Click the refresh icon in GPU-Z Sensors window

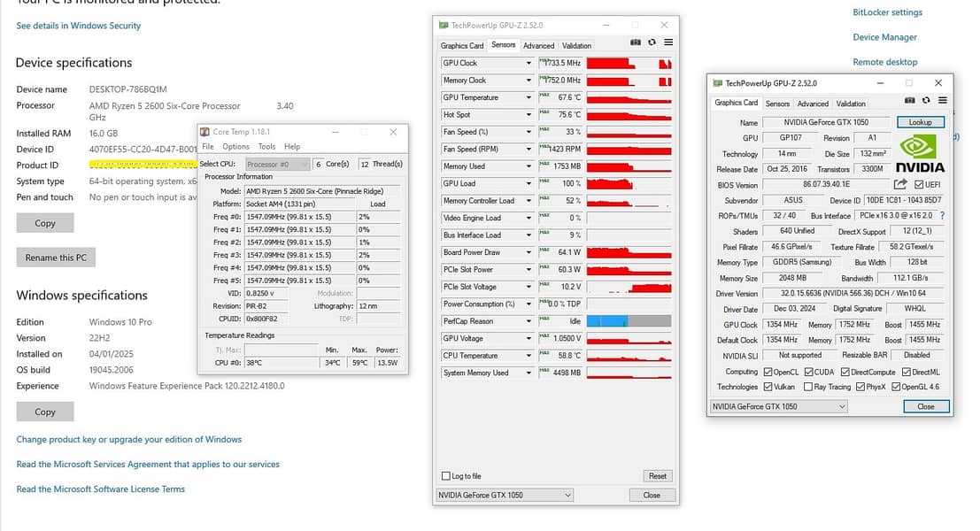tap(652, 42)
